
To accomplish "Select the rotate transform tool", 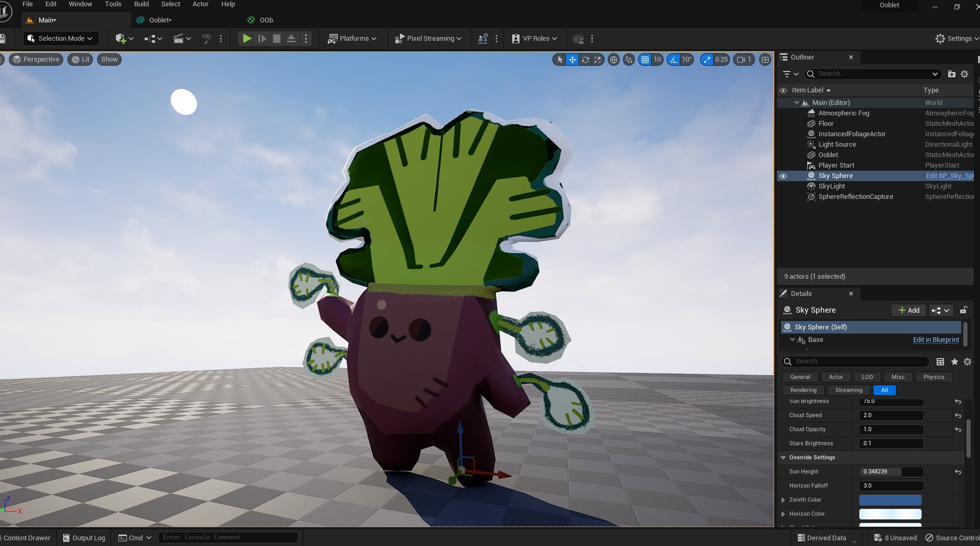I will pyautogui.click(x=585, y=60).
